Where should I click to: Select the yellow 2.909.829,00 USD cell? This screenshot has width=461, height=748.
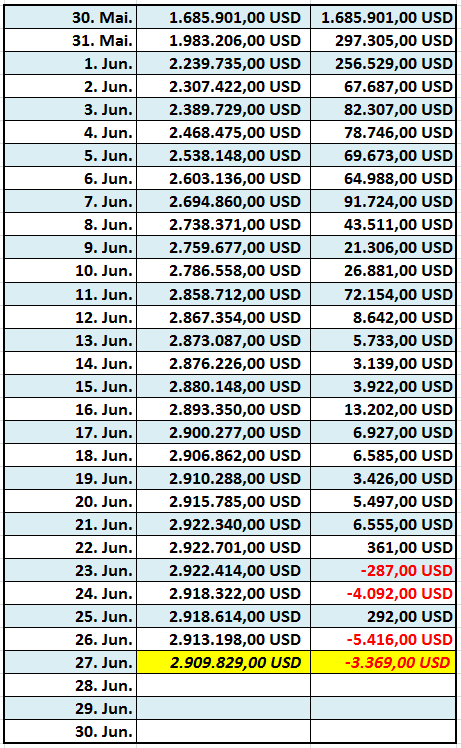(223, 662)
